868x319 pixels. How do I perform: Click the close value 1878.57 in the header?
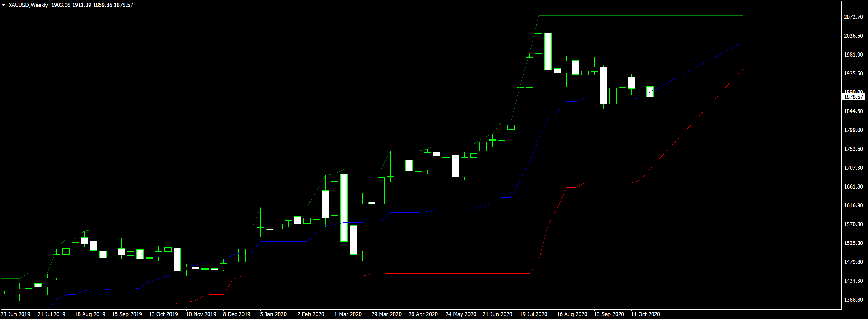(123, 5)
